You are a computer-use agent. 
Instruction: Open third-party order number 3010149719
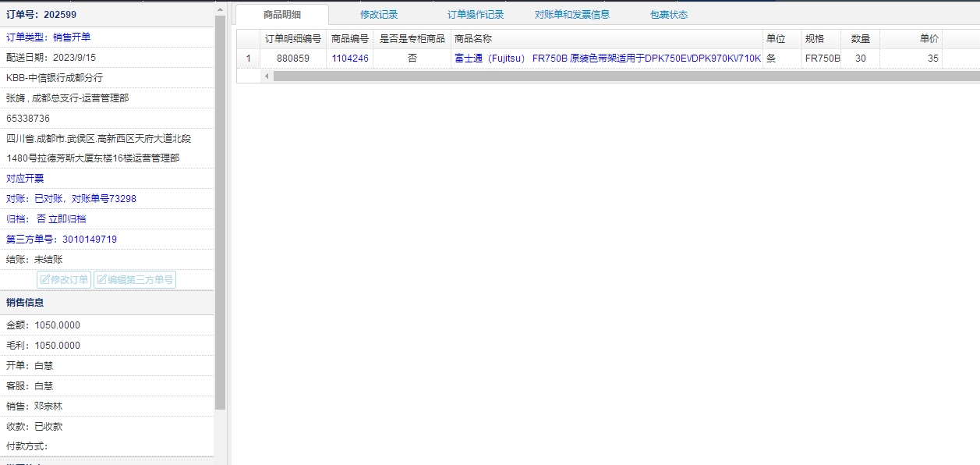click(x=62, y=239)
